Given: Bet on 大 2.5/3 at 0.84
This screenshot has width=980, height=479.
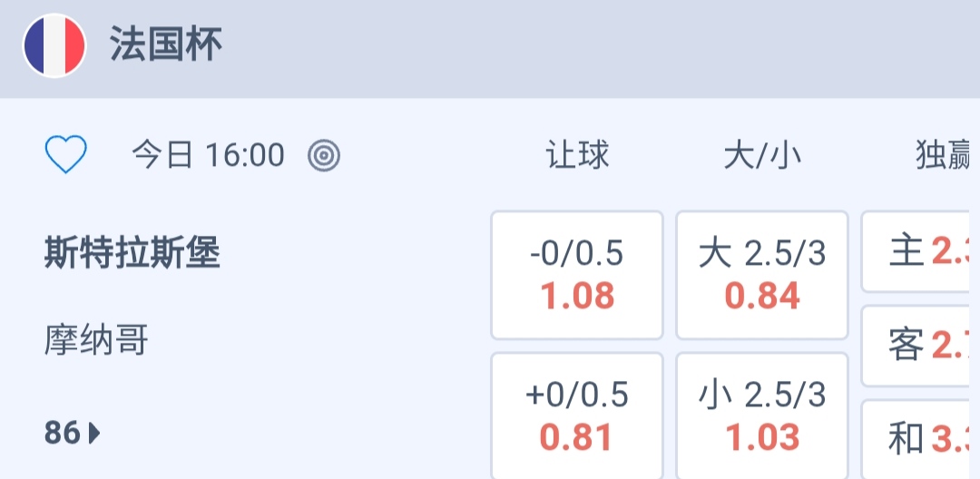Looking at the screenshot, I should click(x=762, y=275).
